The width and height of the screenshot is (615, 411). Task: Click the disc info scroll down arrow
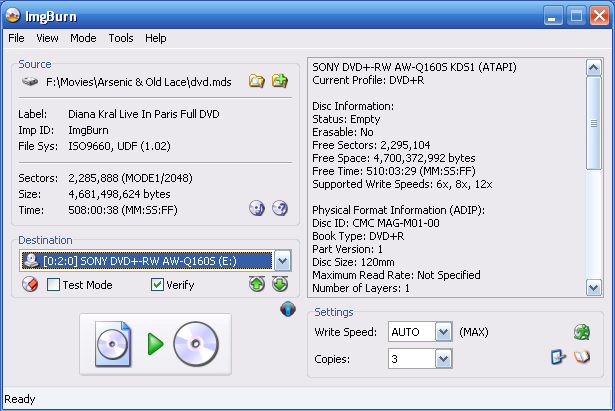pos(593,288)
